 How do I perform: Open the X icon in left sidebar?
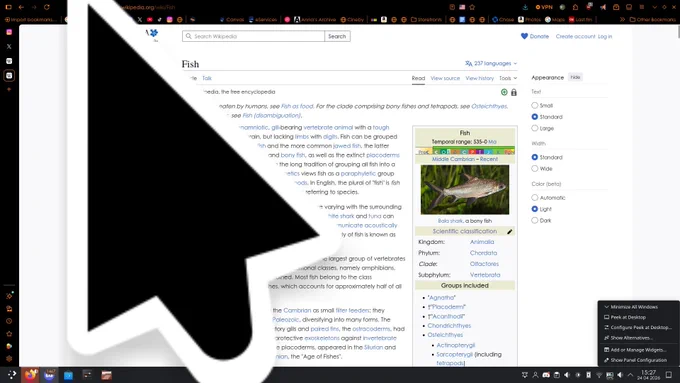point(9,46)
